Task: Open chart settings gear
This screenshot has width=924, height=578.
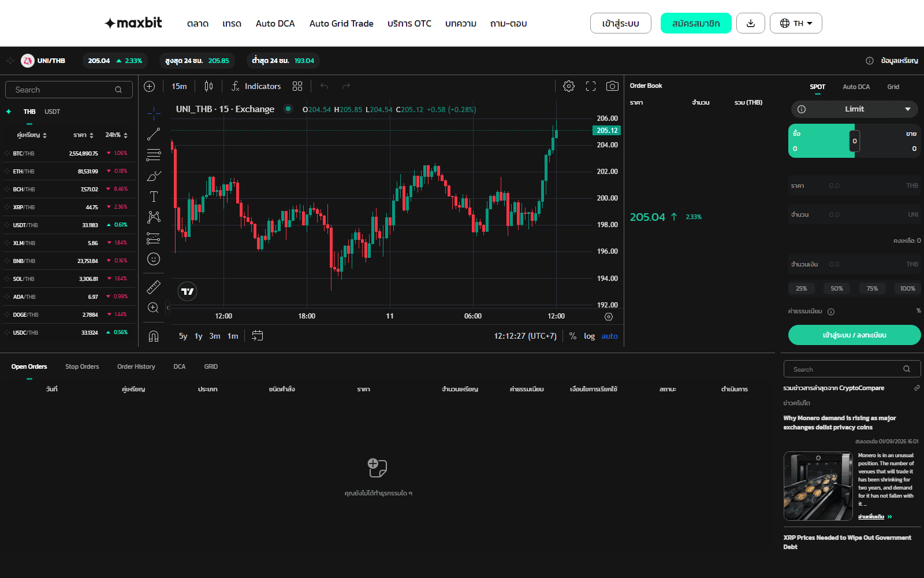Action: 569,86
